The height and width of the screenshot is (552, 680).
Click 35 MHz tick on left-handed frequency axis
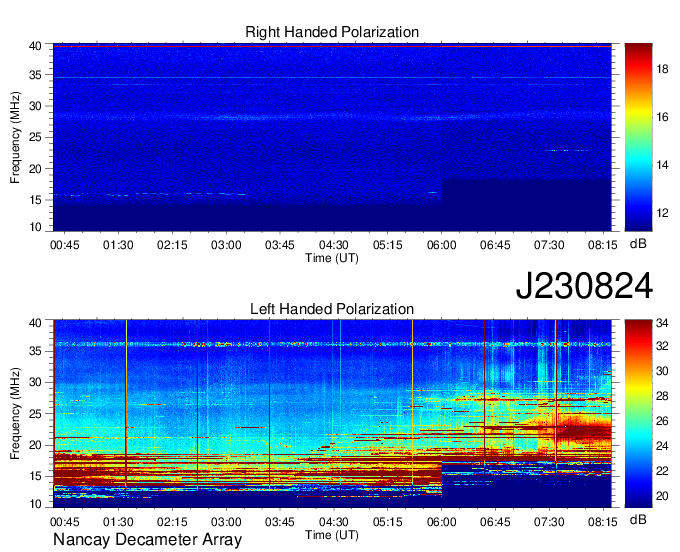click(x=35, y=351)
